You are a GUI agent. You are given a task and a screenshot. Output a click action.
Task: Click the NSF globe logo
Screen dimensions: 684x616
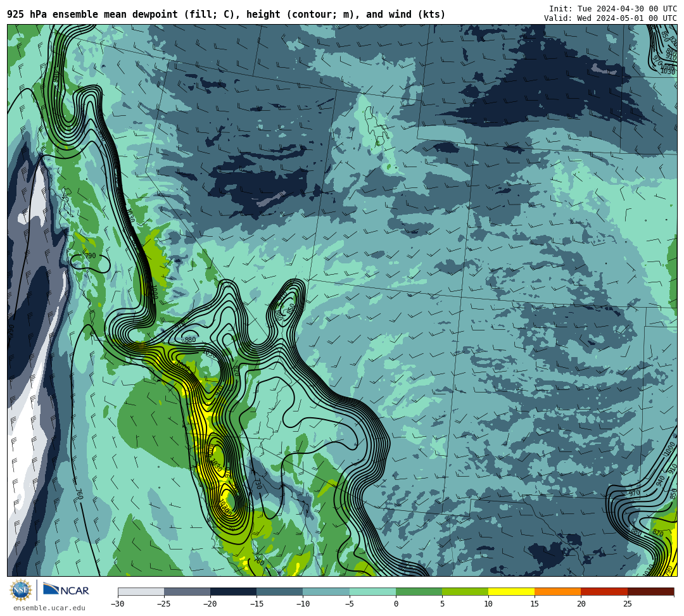21,590
